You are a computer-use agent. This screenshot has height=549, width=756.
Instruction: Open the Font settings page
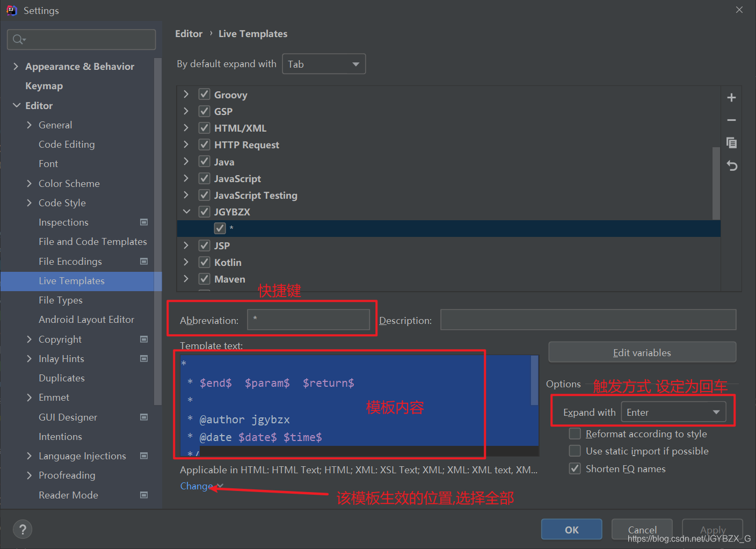click(x=48, y=163)
